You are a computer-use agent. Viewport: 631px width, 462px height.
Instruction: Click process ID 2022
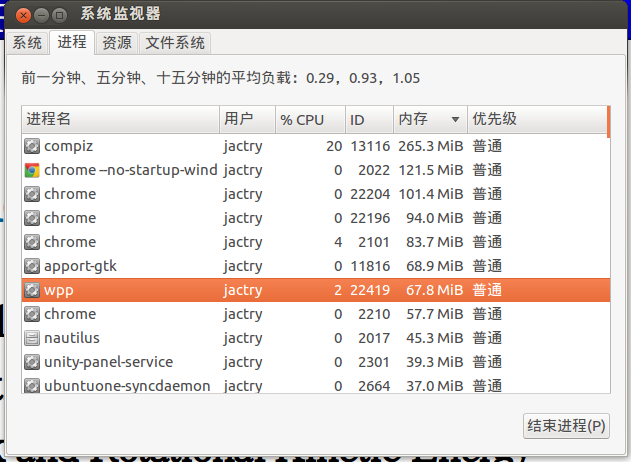374,170
